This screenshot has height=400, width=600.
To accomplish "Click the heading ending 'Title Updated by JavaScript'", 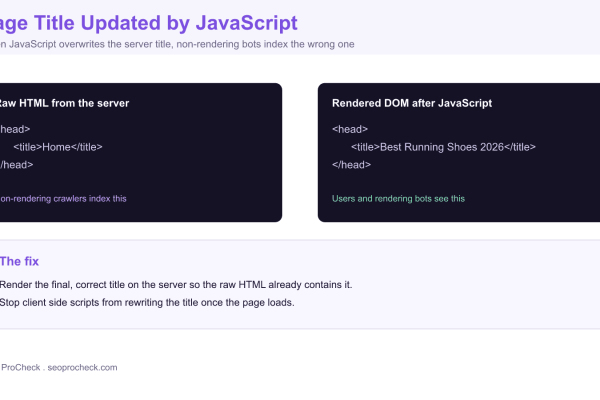I will click(x=148, y=23).
